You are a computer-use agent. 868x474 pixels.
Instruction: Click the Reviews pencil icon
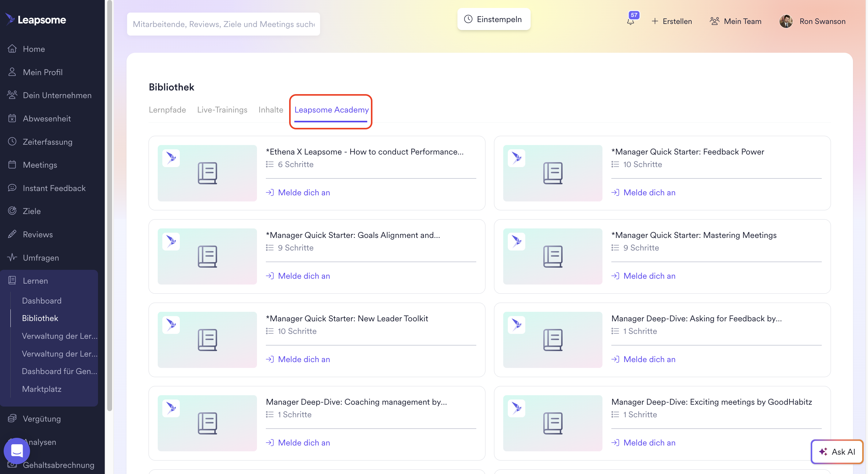point(12,234)
